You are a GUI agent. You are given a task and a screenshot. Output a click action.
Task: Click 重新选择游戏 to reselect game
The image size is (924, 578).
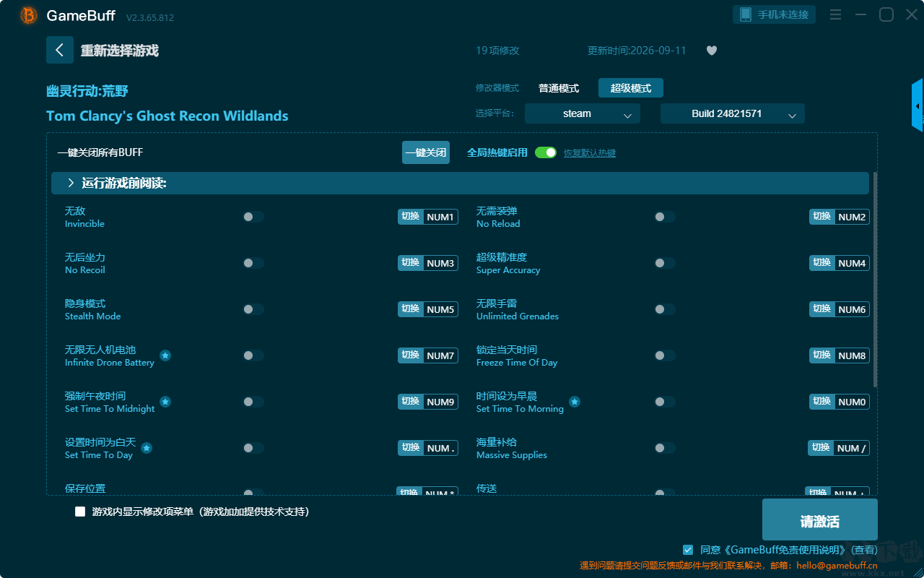(x=120, y=51)
